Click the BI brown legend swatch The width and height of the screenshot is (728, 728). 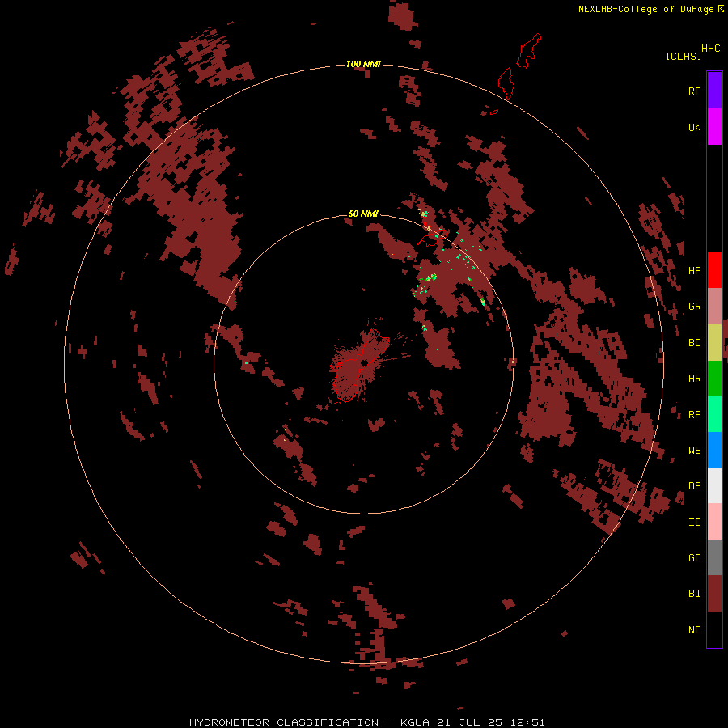click(714, 594)
